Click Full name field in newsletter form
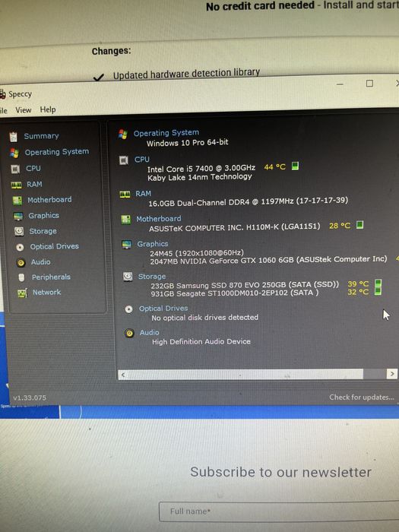The width and height of the screenshot is (399, 532). click(x=279, y=511)
